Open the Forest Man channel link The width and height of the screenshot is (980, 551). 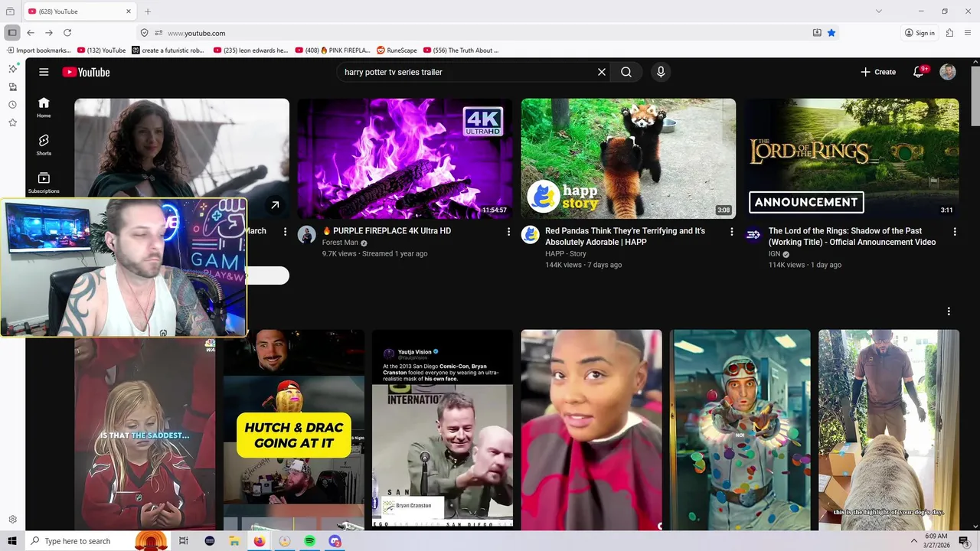point(340,243)
